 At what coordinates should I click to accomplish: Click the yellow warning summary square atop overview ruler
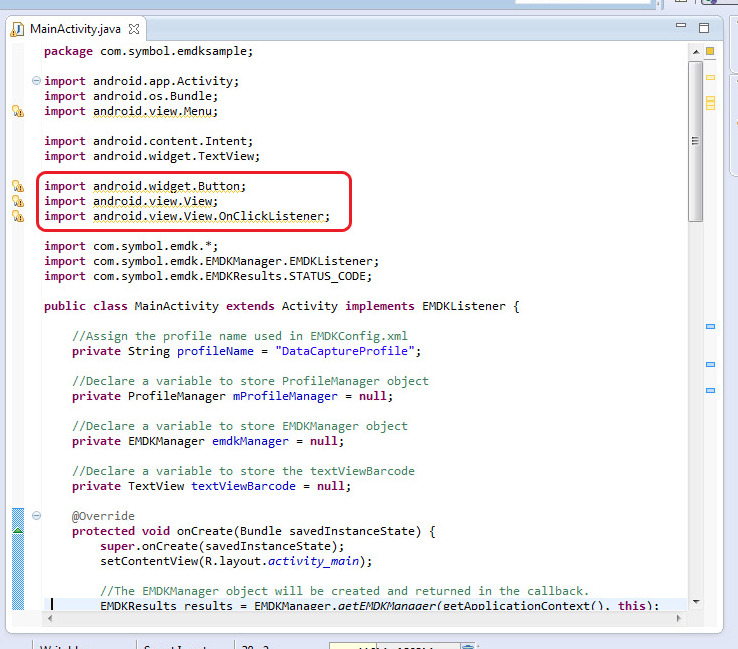pos(710,51)
